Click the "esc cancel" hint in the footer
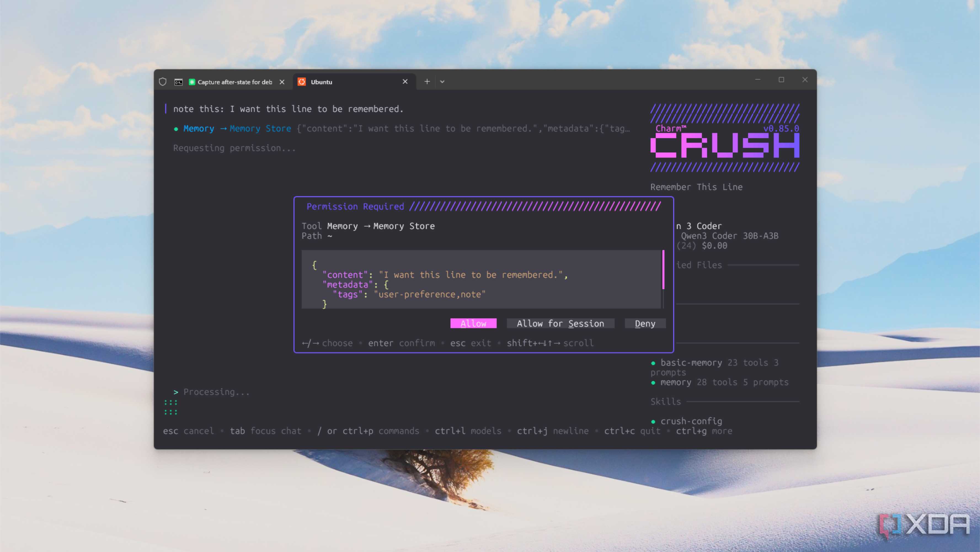This screenshot has width=980, height=552. pos(188,431)
